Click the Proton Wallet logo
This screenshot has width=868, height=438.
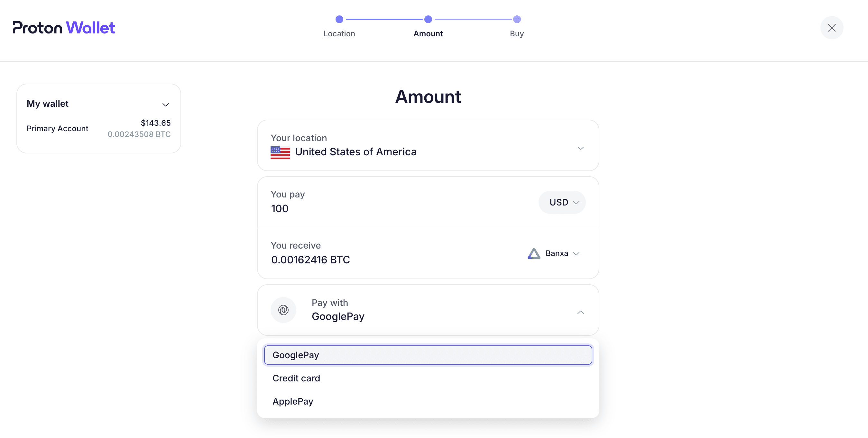pos(64,28)
